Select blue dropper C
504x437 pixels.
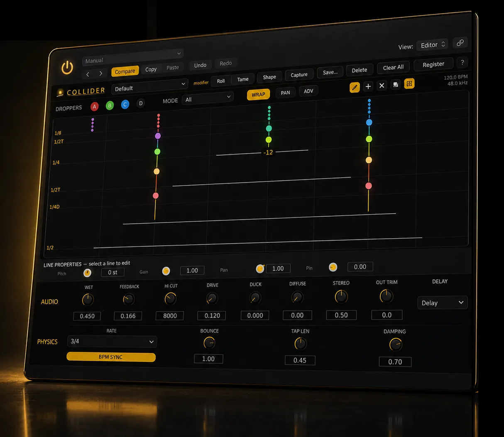[x=125, y=105]
